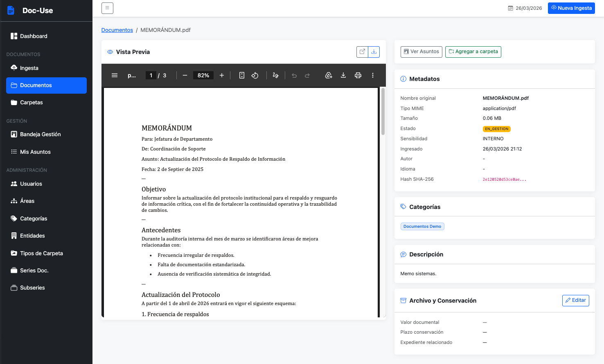Image resolution: width=604 pixels, height=364 pixels.
Task: Open the PDF viewer's more options menu
Action: (373, 75)
